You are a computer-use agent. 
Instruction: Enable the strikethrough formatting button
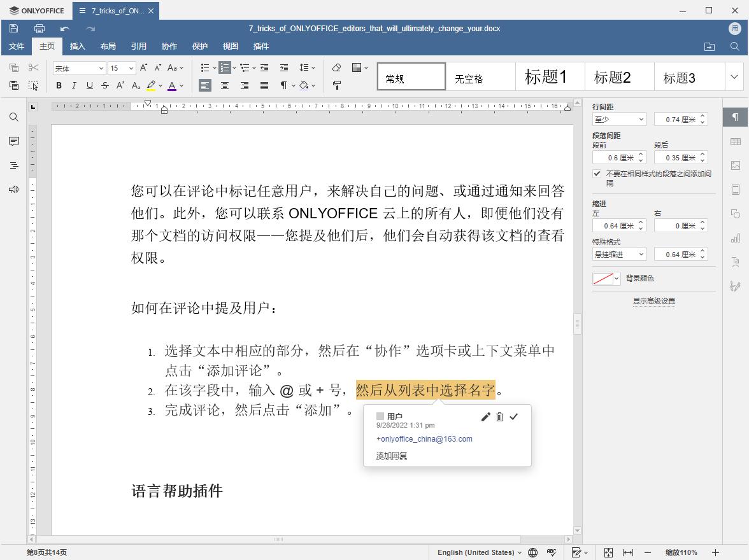coord(104,85)
